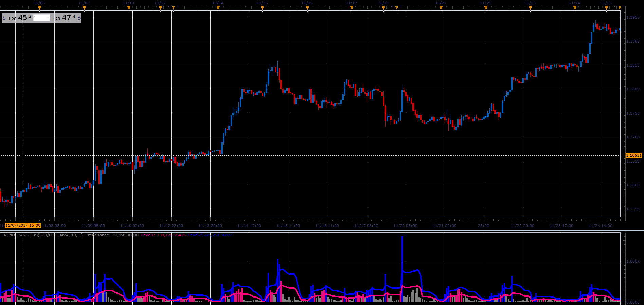Select the 11/22 day marker triangle
This screenshot has height=305, width=644.
coord(486,8)
